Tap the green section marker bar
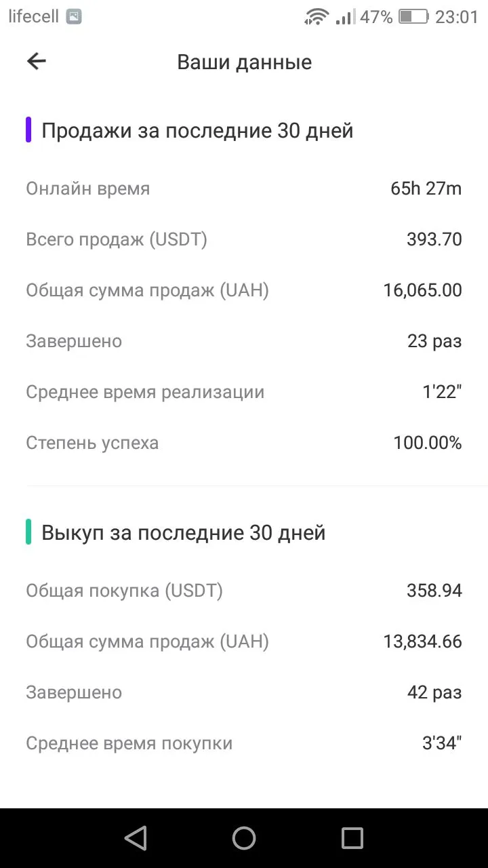Image resolution: width=488 pixels, height=868 pixels. [x=28, y=532]
